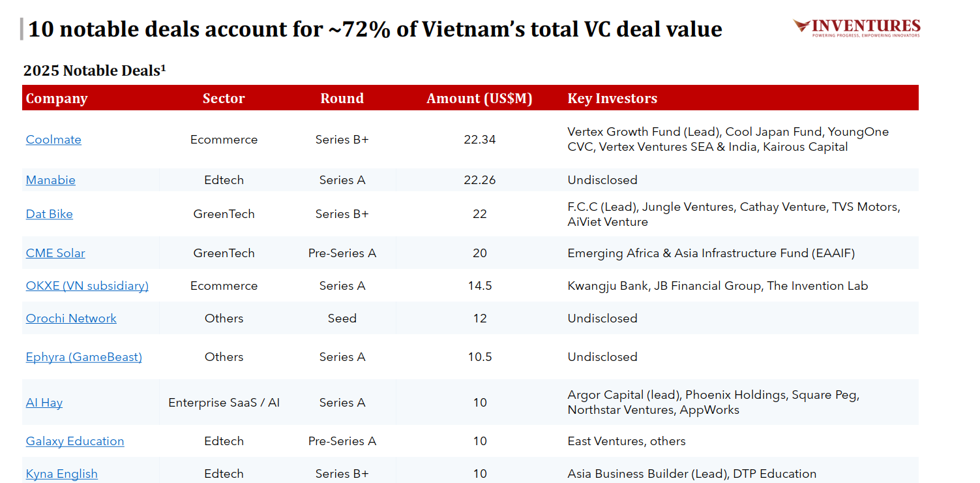Select the Sector column header
The width and height of the screenshot is (980, 483).
pos(224,99)
